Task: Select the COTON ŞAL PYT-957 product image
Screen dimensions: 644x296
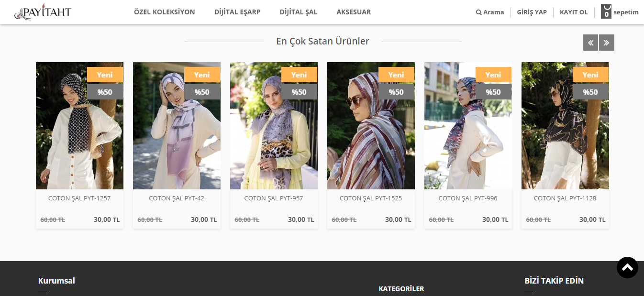Action: tap(274, 126)
